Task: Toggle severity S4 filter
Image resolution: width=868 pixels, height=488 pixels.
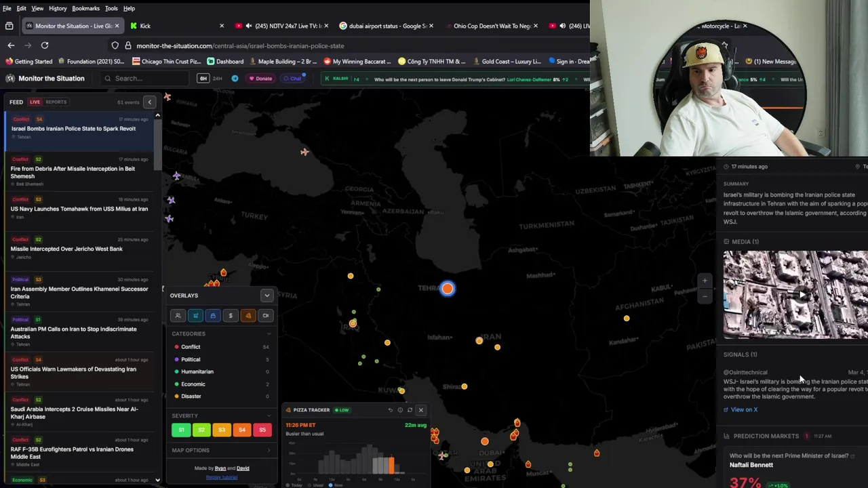Action: 242,430
